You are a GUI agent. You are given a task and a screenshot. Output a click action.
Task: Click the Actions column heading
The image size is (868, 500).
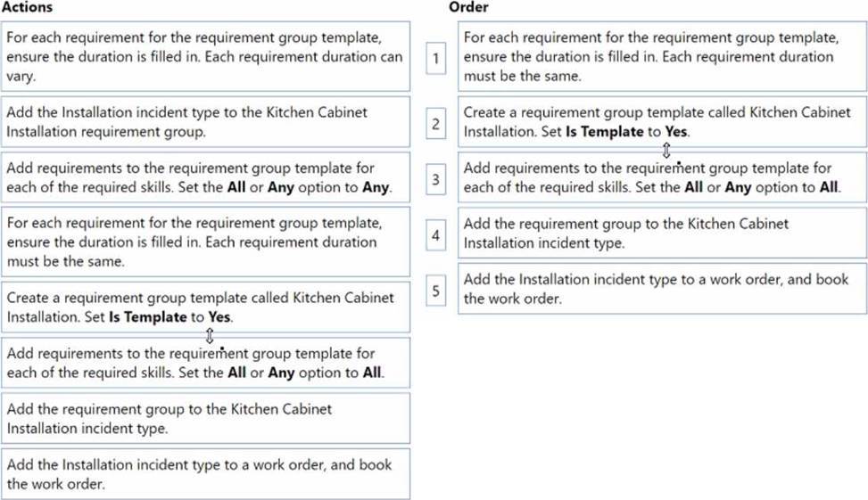pyautogui.click(x=27, y=7)
